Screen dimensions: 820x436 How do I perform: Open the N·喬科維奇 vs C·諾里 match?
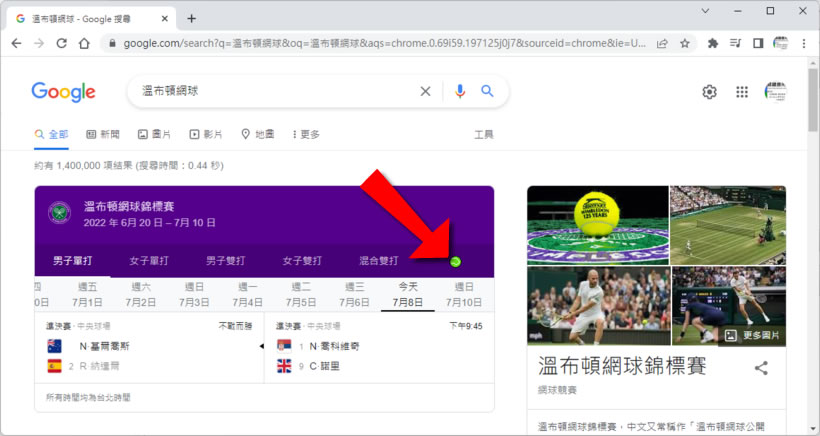pyautogui.click(x=379, y=348)
